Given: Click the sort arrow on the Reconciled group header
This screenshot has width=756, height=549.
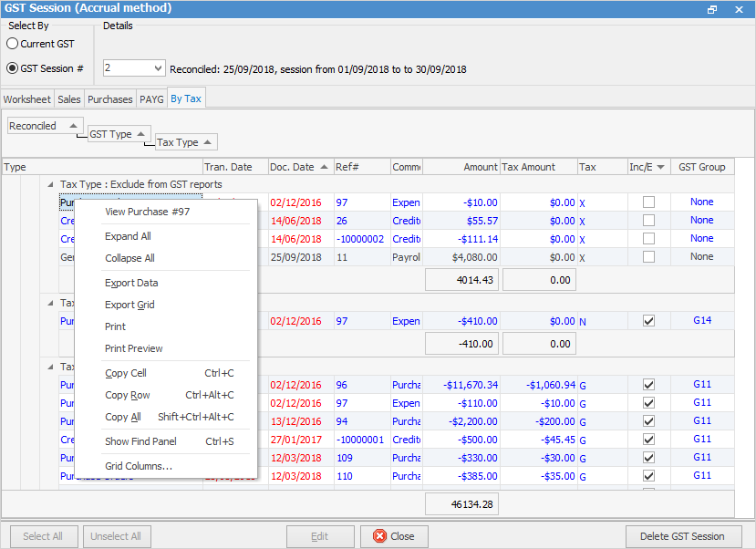Looking at the screenshot, I should [75, 125].
